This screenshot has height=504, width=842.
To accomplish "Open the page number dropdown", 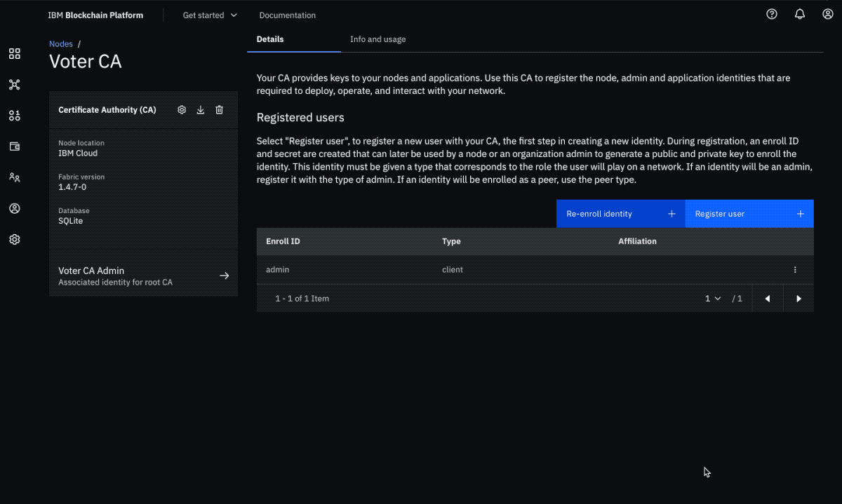I will click(713, 299).
